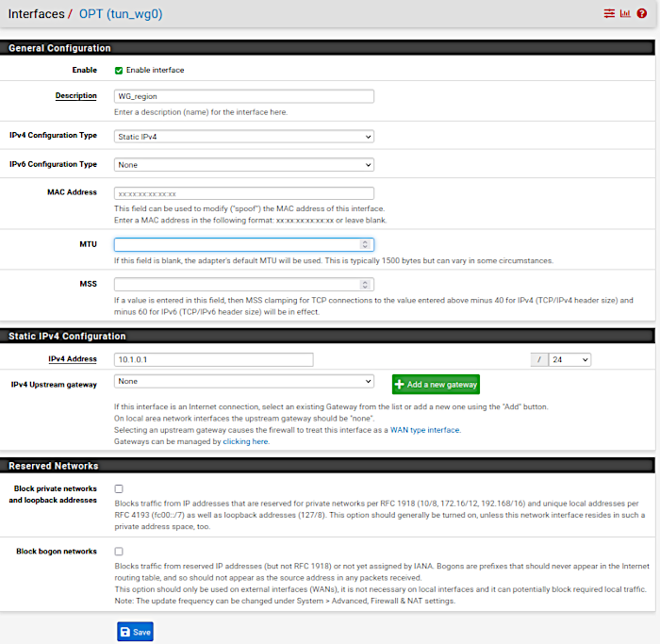Viewport: 660px width, 644px height.
Task: Click the Save button
Action: [135, 632]
